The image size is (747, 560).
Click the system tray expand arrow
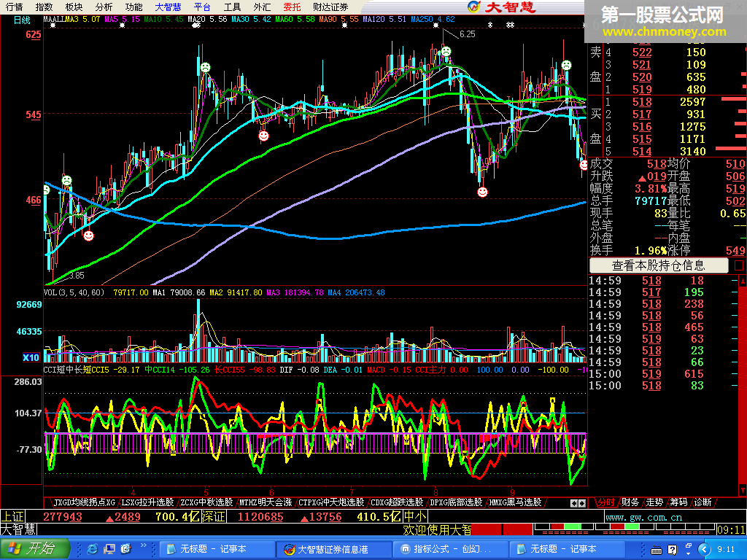(705, 550)
